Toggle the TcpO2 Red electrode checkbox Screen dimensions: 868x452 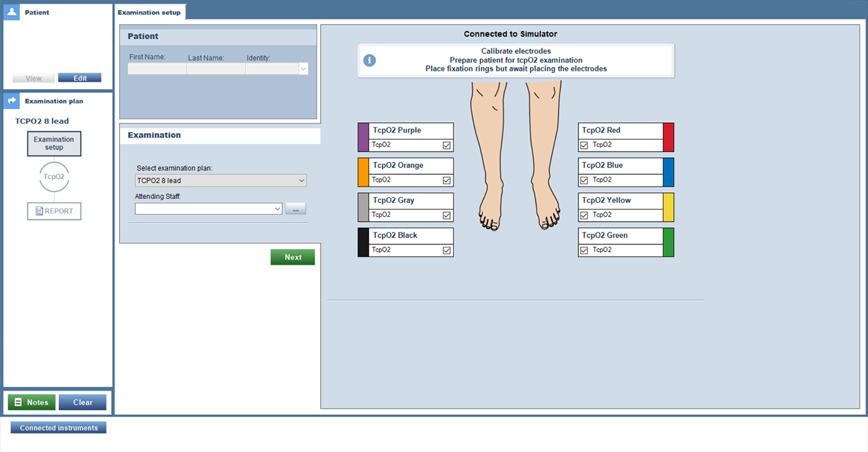(x=584, y=145)
